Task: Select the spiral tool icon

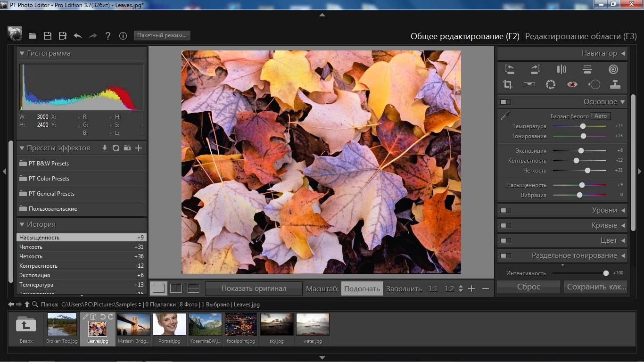Action: [x=613, y=70]
